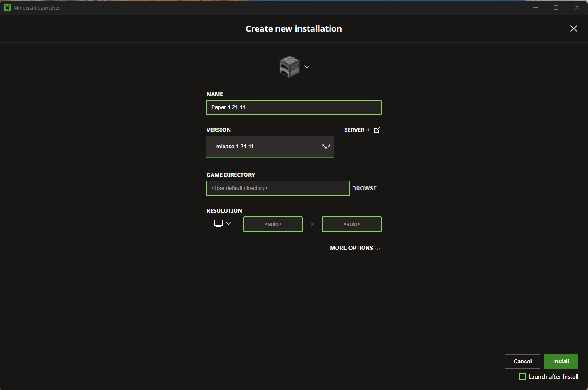This screenshot has height=390, width=588.
Task: Open the release 1.21.11 version dropdown
Action: tap(270, 147)
